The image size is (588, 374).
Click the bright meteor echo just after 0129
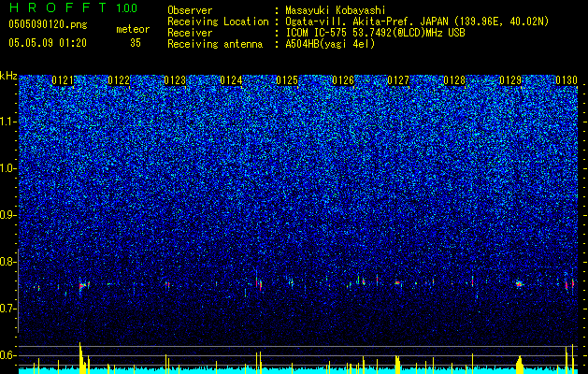(x=519, y=284)
